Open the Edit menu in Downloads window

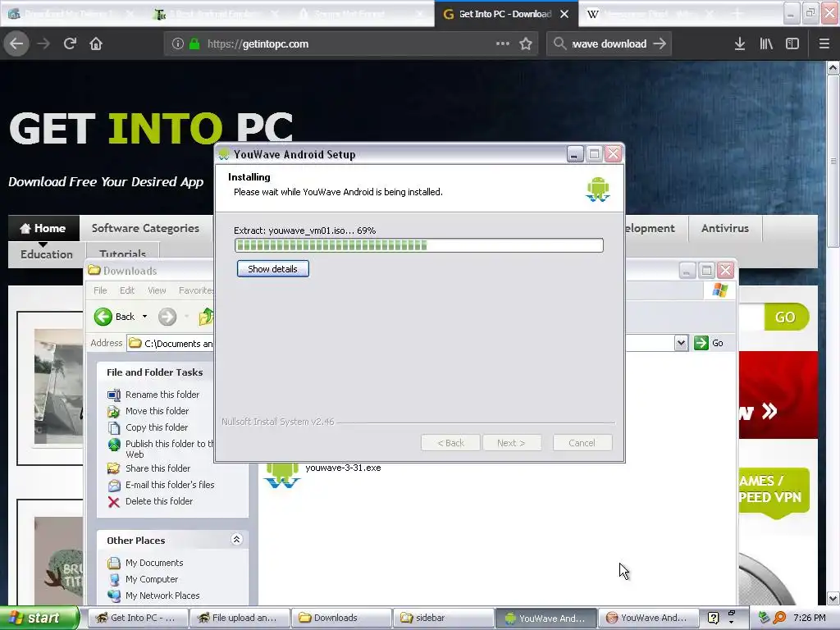127,290
